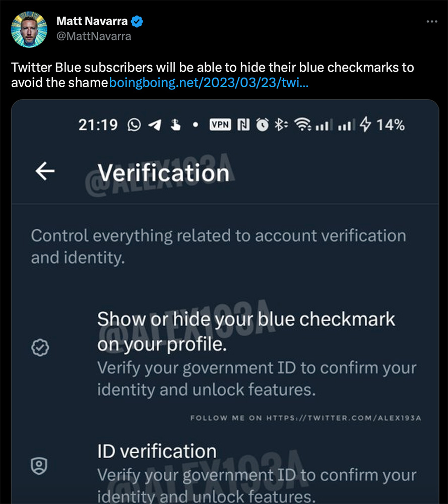
Task: Click the Verification page title
Action: click(163, 173)
